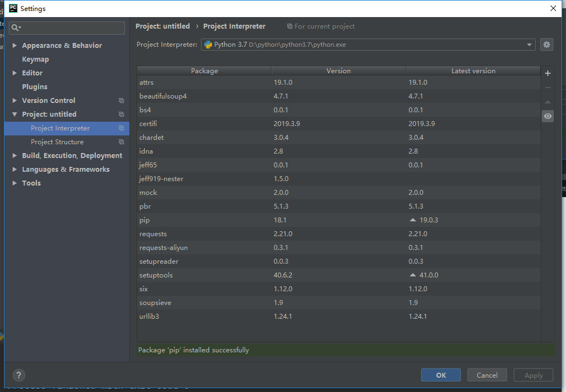
Task: Click OK to confirm settings
Action: click(441, 375)
